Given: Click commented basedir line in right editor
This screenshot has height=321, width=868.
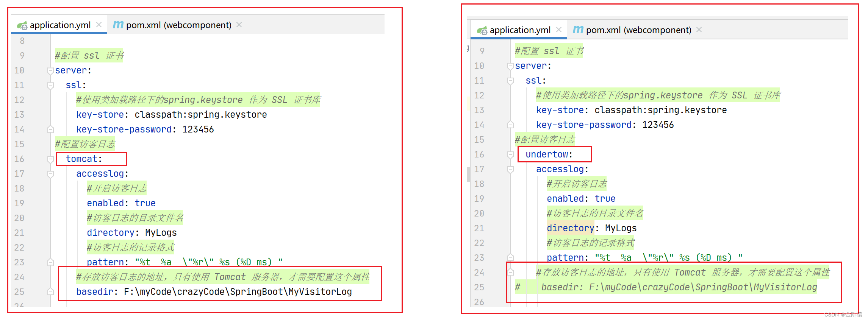Looking at the screenshot, I should click(666, 287).
